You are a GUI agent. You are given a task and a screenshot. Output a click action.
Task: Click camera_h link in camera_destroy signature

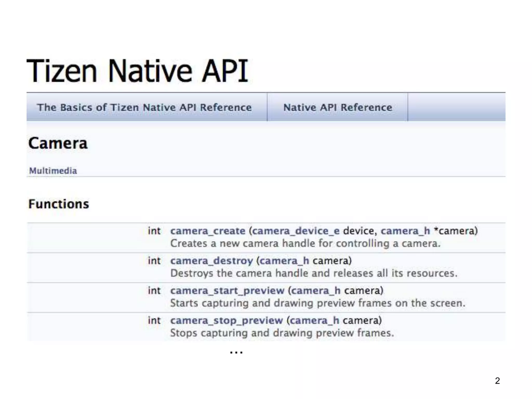pos(284,261)
